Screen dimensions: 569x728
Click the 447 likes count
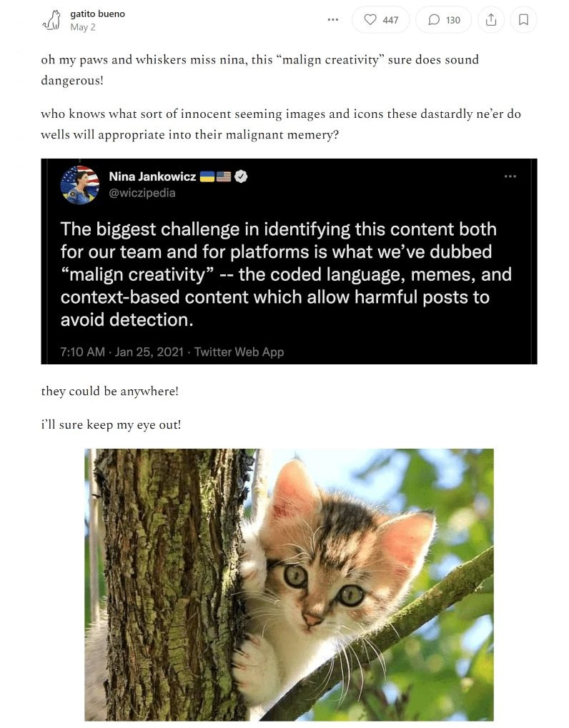click(390, 20)
